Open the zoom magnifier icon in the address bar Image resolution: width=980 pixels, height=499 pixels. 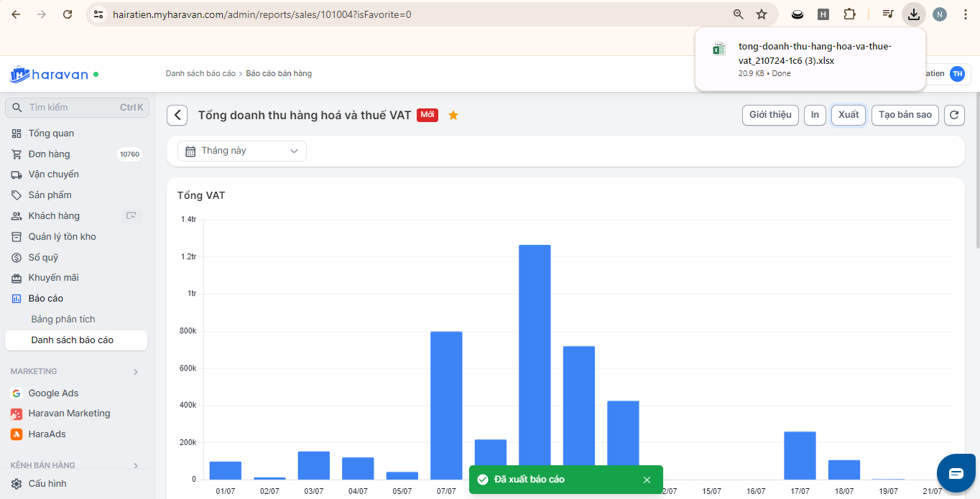click(x=738, y=14)
